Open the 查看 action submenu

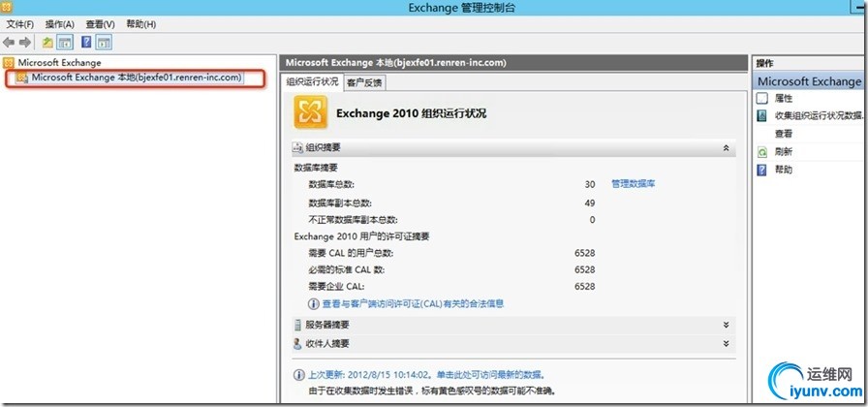784,134
